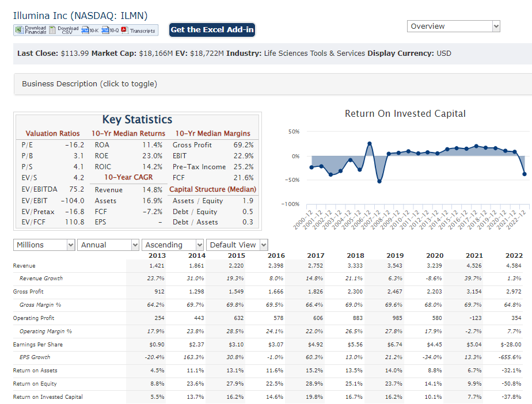
Task: Click the 2022 EPS value $-28.00
Action: [x=511, y=345]
